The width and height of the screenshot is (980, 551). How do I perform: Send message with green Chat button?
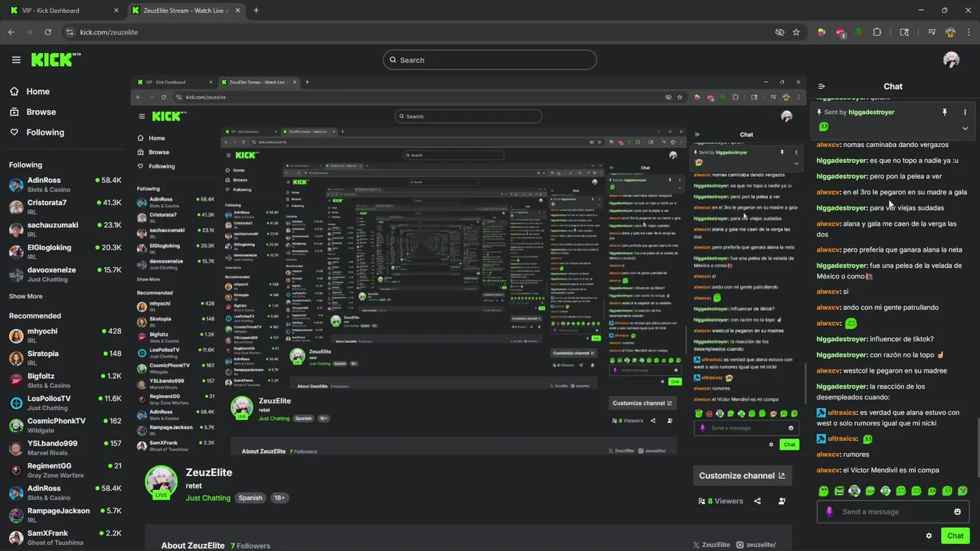click(955, 536)
